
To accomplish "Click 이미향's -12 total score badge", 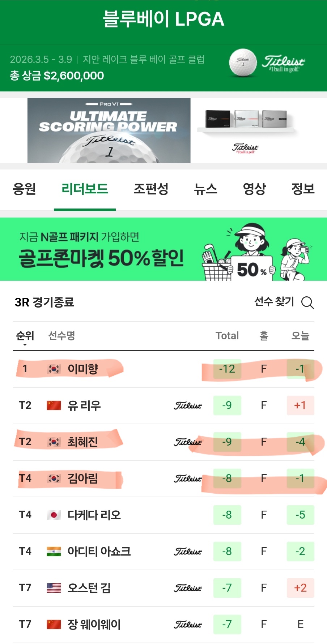I will click(x=227, y=369).
